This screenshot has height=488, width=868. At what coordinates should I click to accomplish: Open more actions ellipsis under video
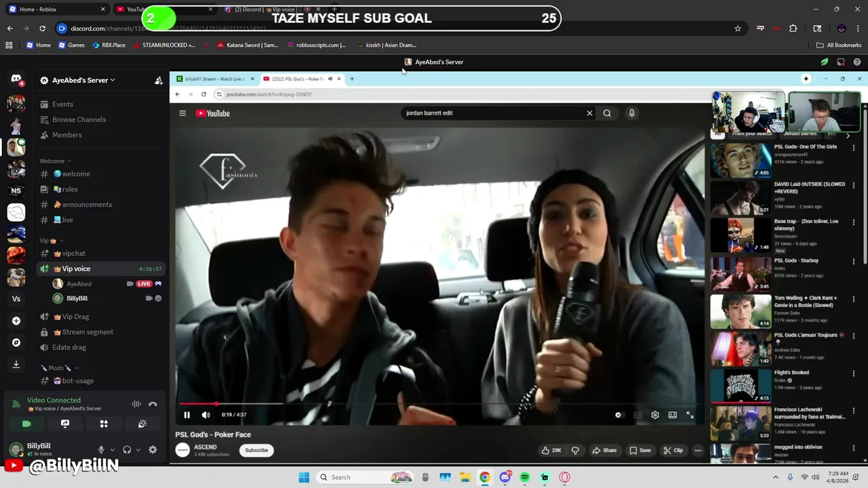tap(698, 450)
